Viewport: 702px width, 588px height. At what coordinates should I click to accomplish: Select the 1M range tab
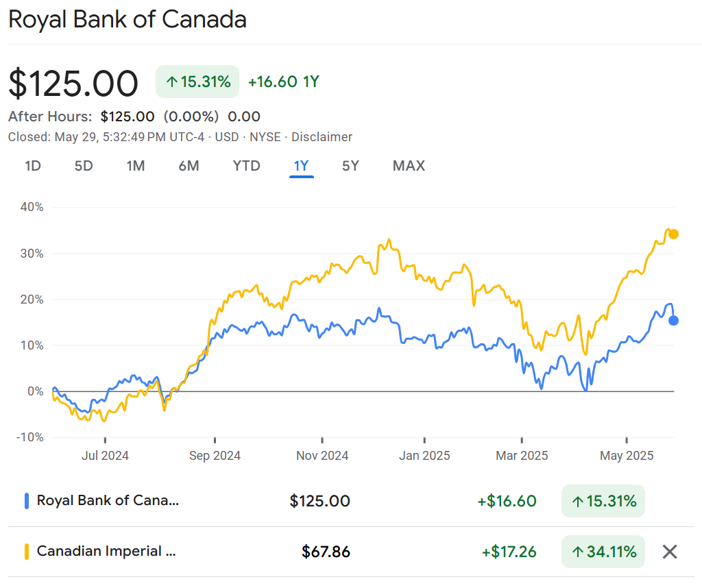pyautogui.click(x=136, y=166)
